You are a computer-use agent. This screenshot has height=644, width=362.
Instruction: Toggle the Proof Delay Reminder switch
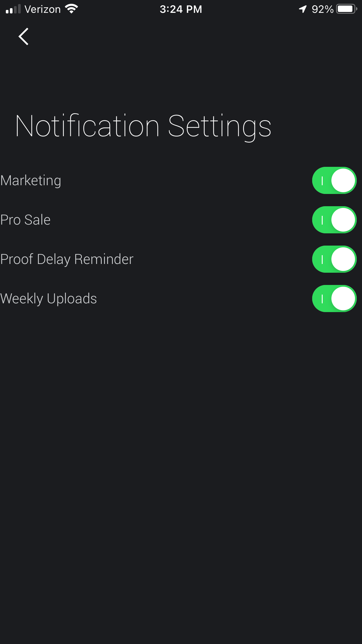coord(334,259)
